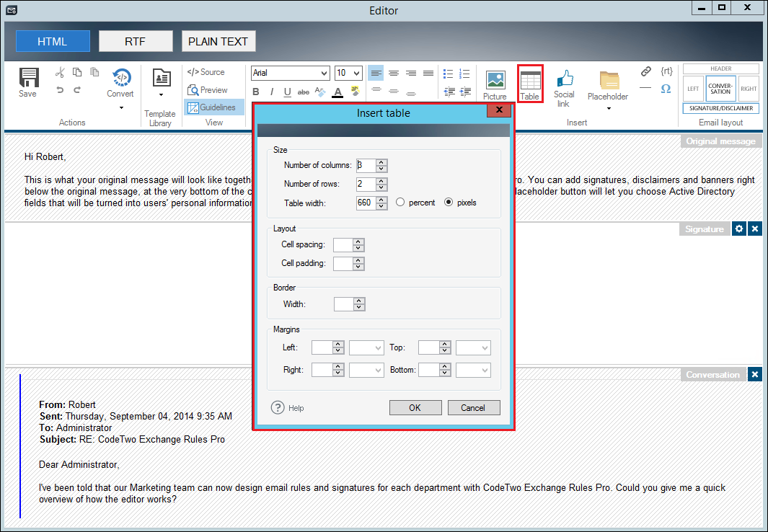Screen dimensions: 768x532
Task: Insert the {rt} rotating content element
Action: tap(666, 70)
